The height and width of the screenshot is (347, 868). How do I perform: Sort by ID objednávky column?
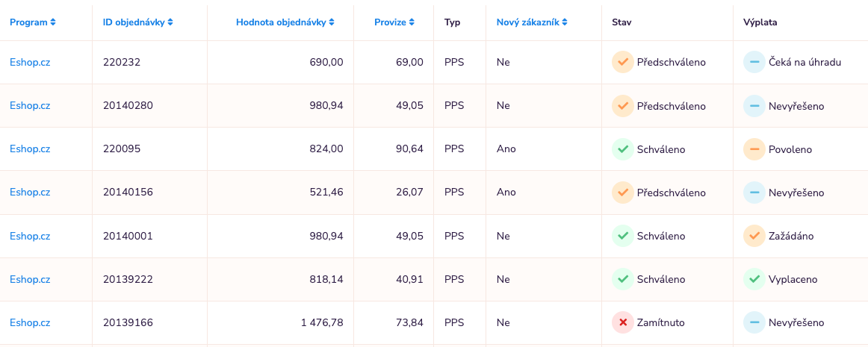coord(138,22)
